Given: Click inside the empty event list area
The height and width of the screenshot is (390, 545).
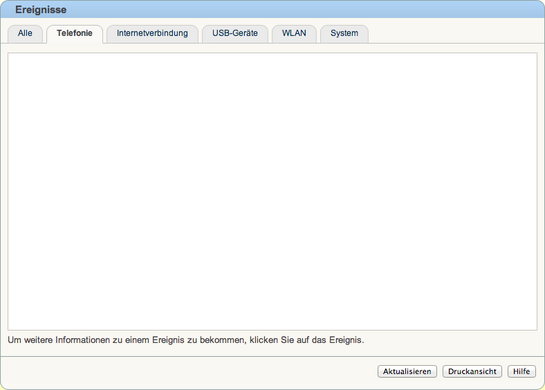Looking at the screenshot, I should coord(272,192).
